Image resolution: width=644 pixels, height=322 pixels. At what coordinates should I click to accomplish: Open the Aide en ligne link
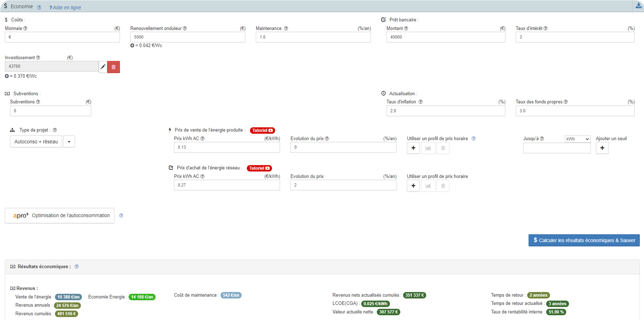[65, 7]
